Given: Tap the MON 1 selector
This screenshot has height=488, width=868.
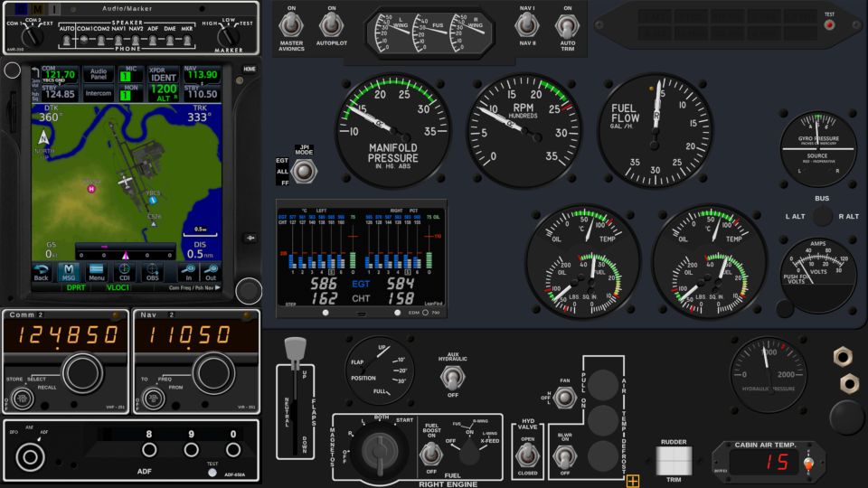Looking at the screenshot, I should pos(130,93).
